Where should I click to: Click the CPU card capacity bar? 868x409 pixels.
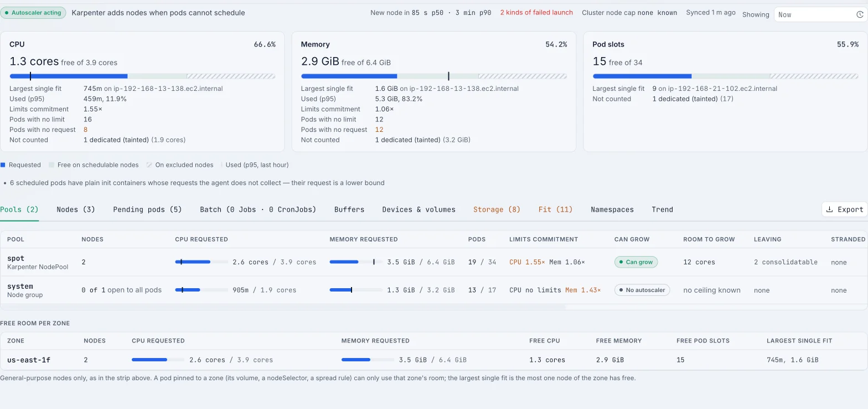(x=142, y=76)
